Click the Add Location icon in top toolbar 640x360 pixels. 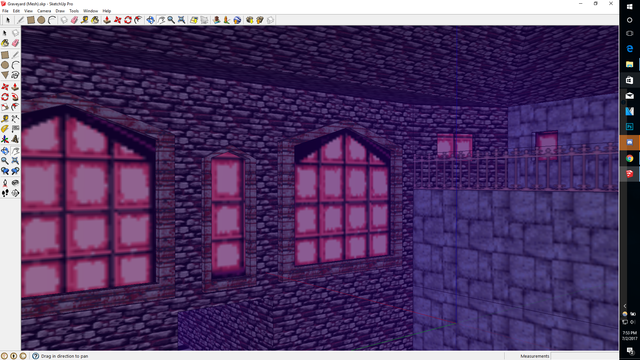pos(194,20)
